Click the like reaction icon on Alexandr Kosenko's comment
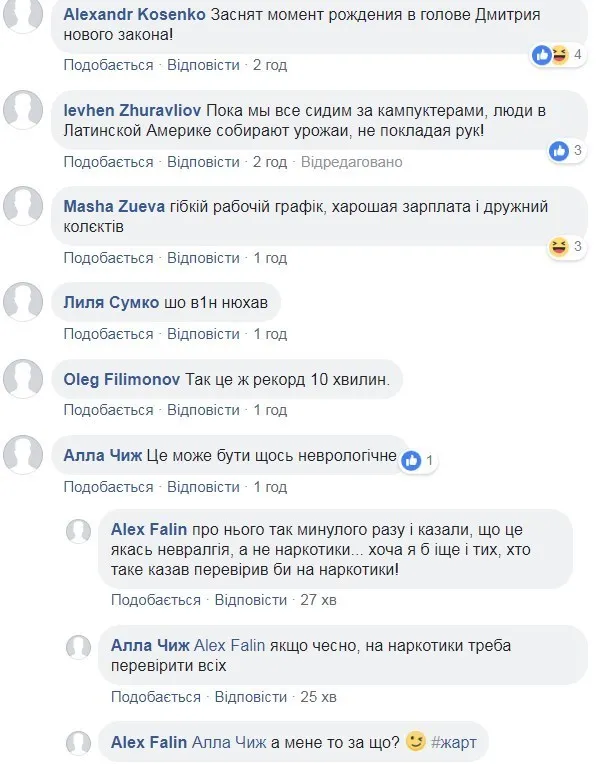The image size is (601, 764). point(542,55)
